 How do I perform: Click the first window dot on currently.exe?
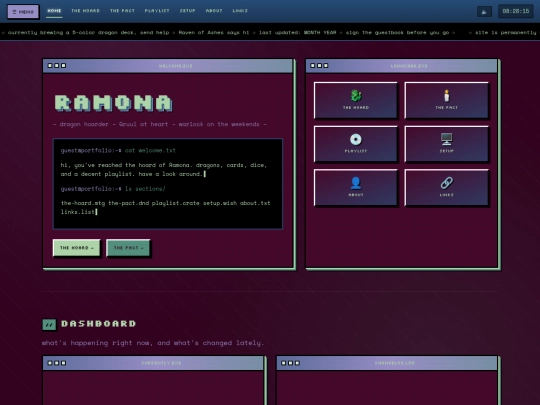[50, 363]
